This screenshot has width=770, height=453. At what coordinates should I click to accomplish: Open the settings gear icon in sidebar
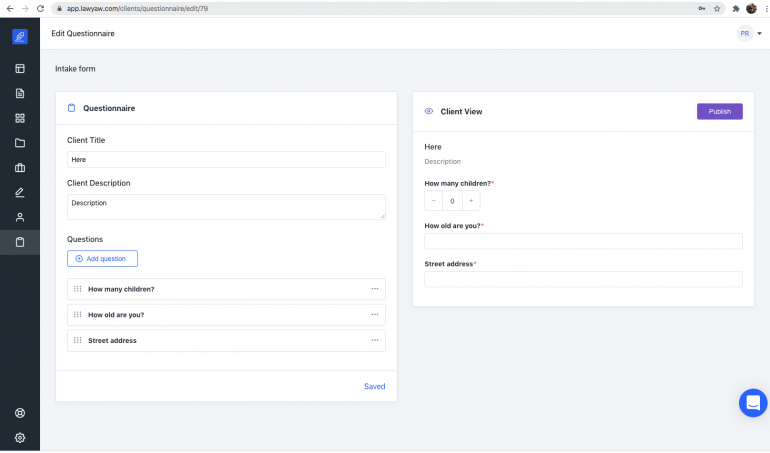(20, 437)
